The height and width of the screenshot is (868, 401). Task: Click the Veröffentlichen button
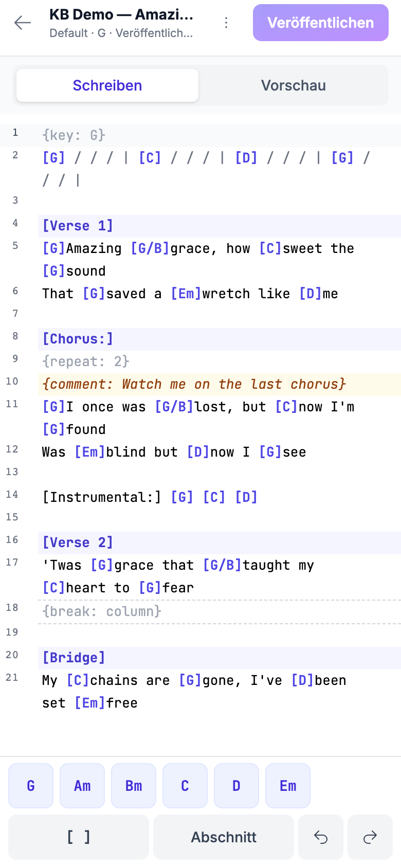(321, 23)
